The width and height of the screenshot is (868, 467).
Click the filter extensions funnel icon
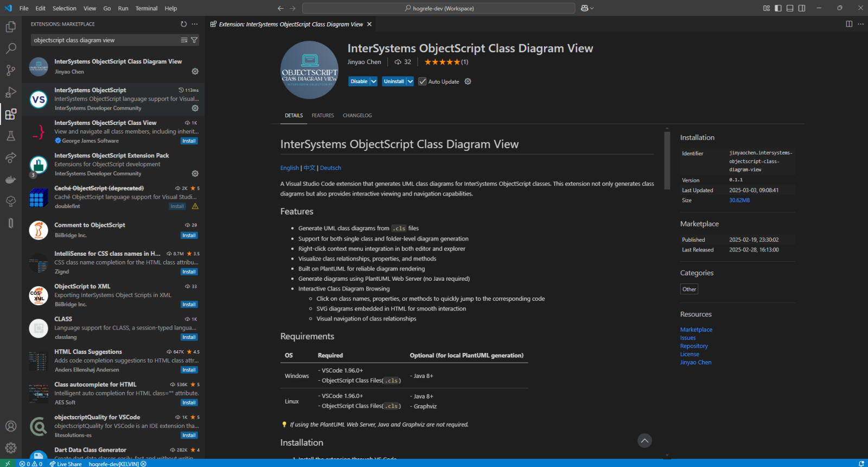tap(194, 40)
